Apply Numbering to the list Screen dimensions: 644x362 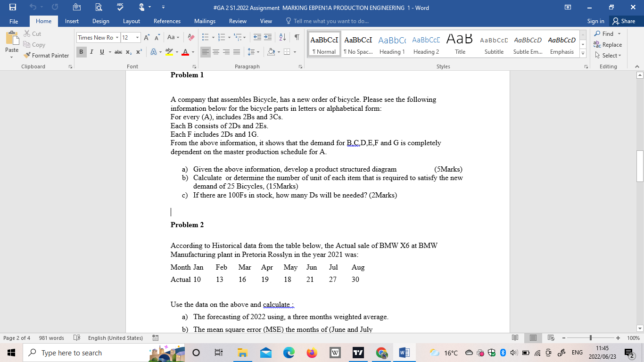click(222, 37)
